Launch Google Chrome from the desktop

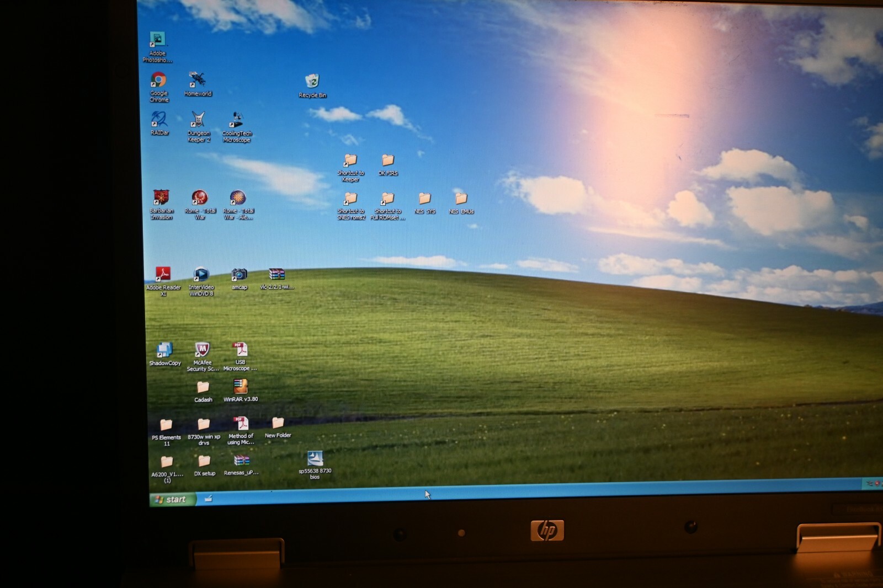coord(159,87)
